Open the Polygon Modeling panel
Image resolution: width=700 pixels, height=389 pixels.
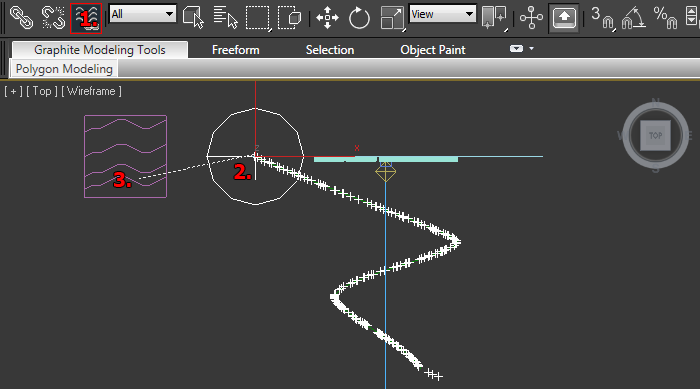64,69
